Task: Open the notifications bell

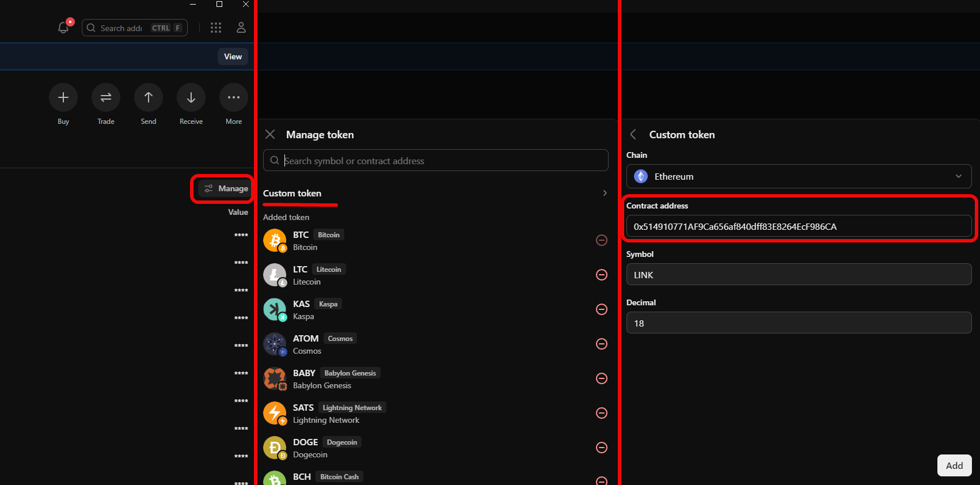Action: [x=64, y=28]
